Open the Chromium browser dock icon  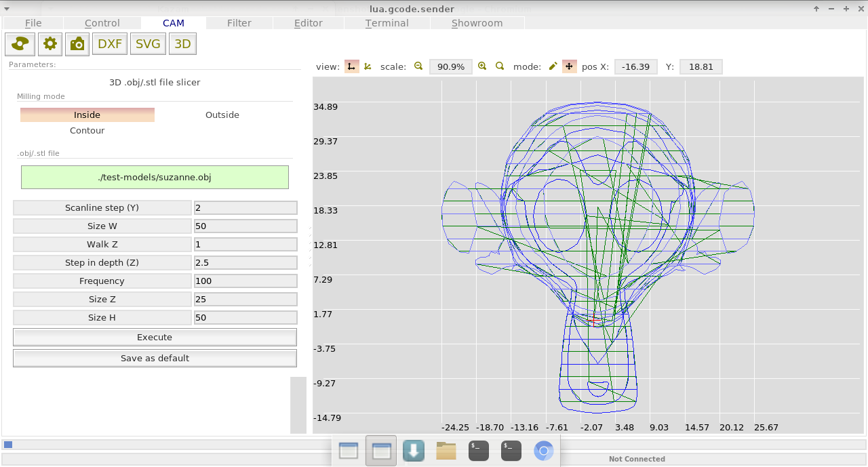(544, 451)
